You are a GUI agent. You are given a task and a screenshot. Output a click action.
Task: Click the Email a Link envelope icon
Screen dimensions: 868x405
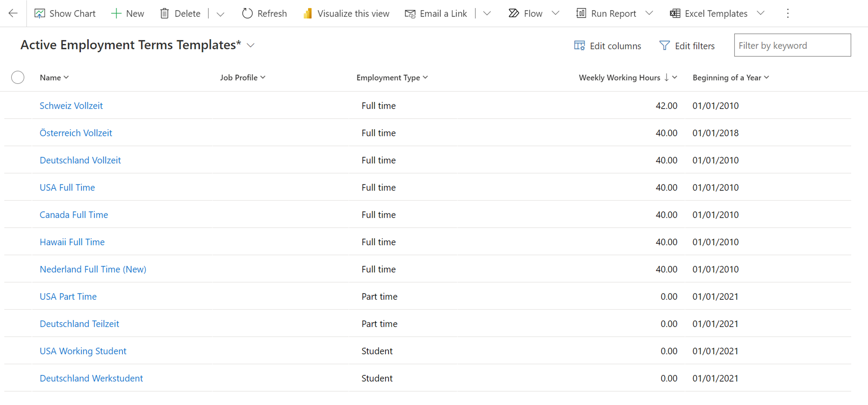(410, 14)
